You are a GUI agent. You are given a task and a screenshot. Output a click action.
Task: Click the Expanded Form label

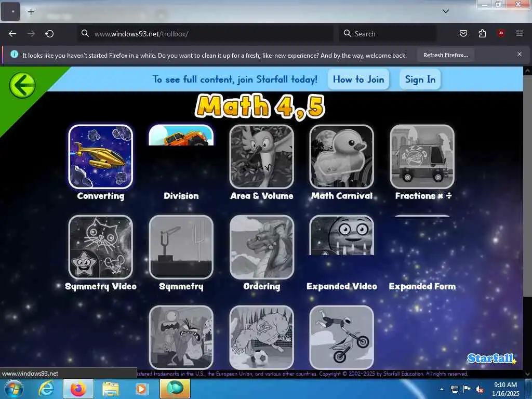click(422, 286)
